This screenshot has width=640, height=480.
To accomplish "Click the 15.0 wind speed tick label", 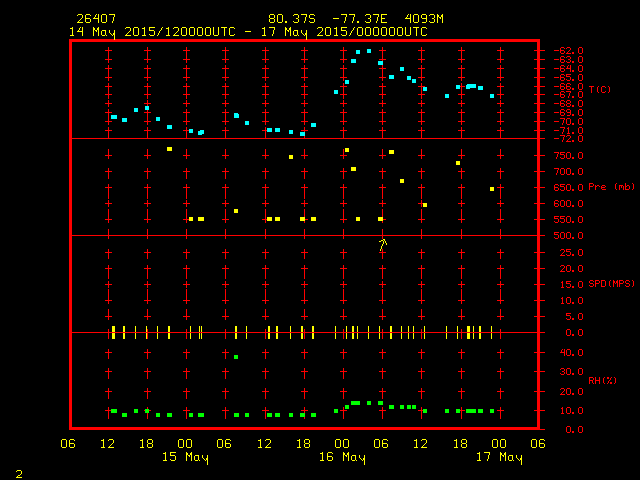I will [571, 285].
